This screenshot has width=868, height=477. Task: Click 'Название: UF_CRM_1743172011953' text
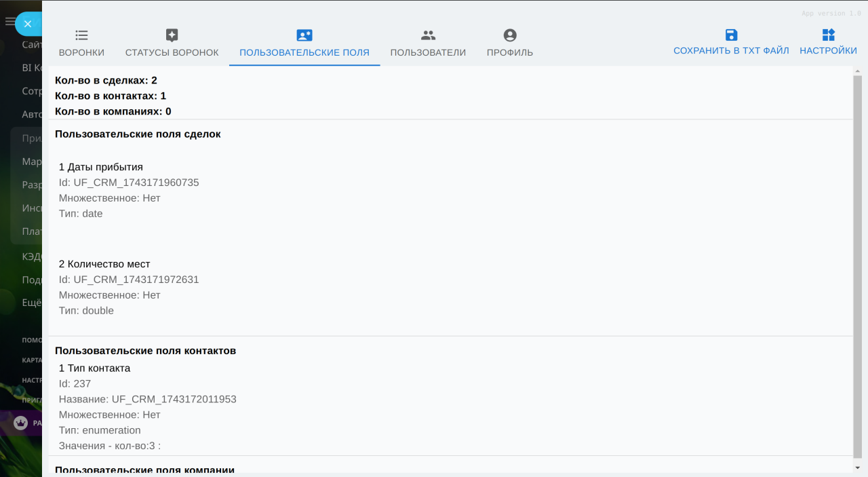point(148,400)
